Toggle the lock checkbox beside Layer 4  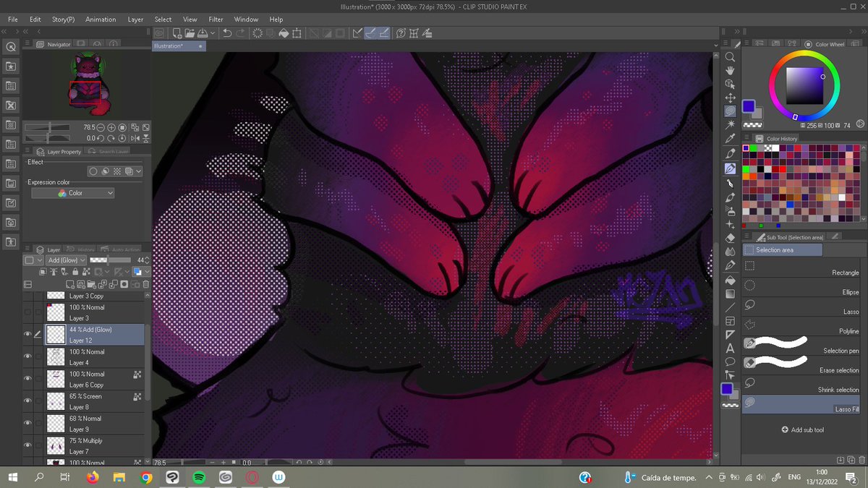click(38, 356)
